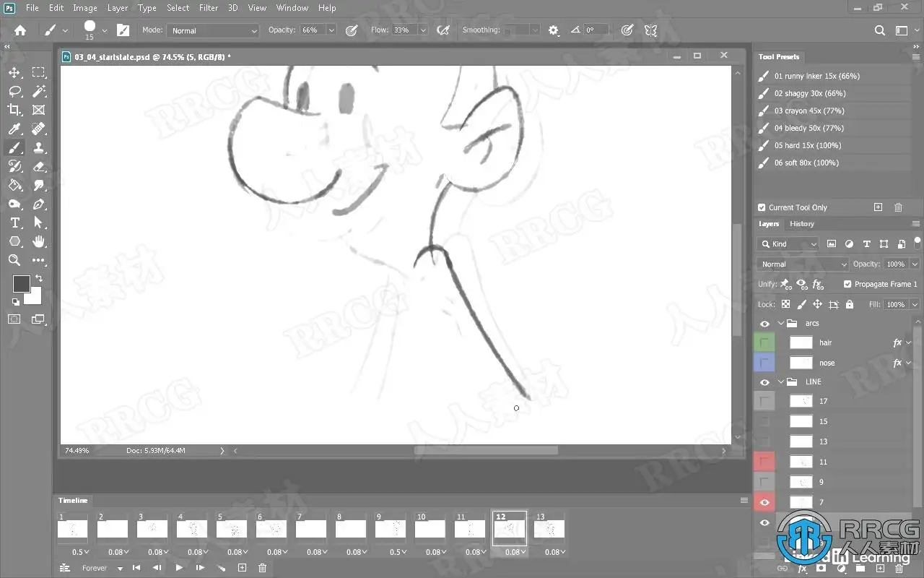
Task: Open the smoothing options gear
Action: tap(554, 30)
